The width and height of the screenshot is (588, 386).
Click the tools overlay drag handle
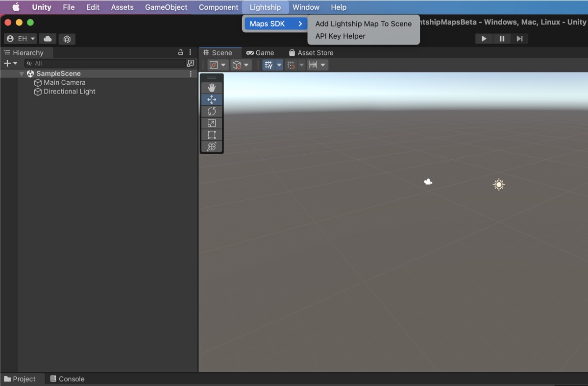click(212, 77)
